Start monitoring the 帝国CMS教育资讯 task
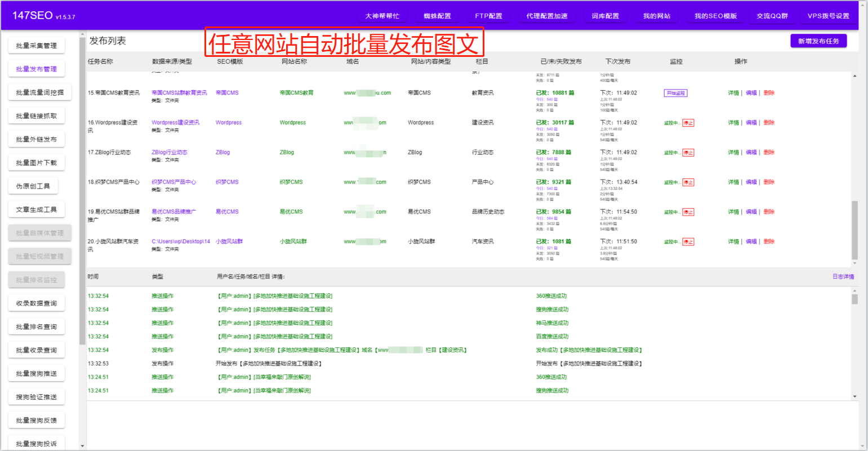The image size is (868, 451). 675,92
